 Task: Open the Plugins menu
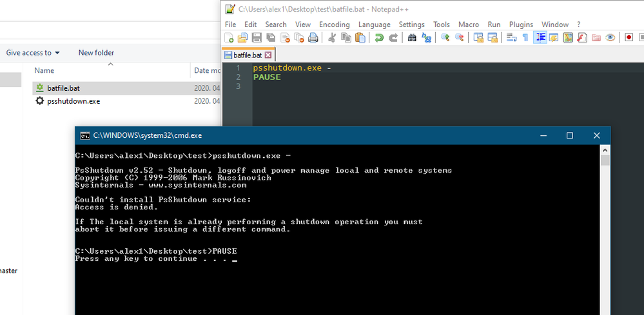pyautogui.click(x=521, y=24)
